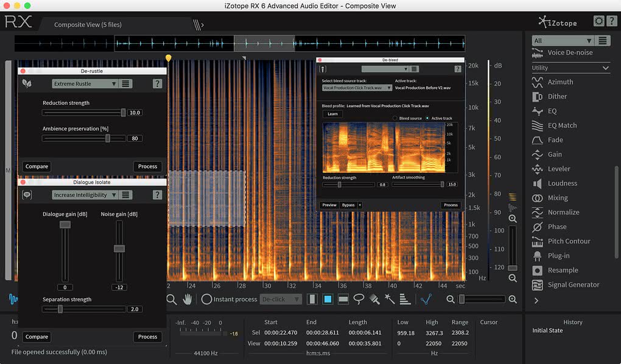Click Compare in the De-rustle window
The width and height of the screenshot is (621, 364).
click(x=37, y=166)
